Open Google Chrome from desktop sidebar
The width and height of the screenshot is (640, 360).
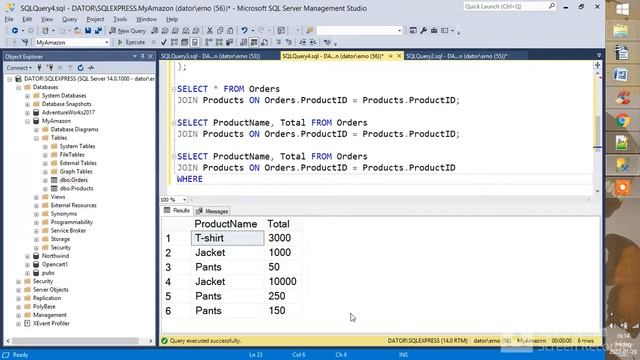click(x=622, y=121)
